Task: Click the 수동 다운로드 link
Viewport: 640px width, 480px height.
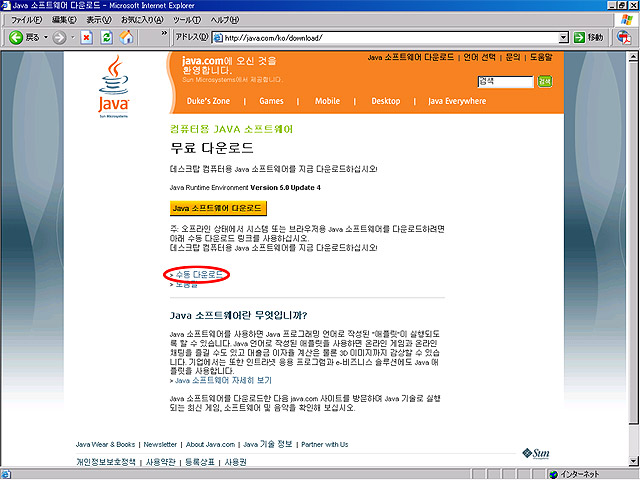Action: pos(199,275)
